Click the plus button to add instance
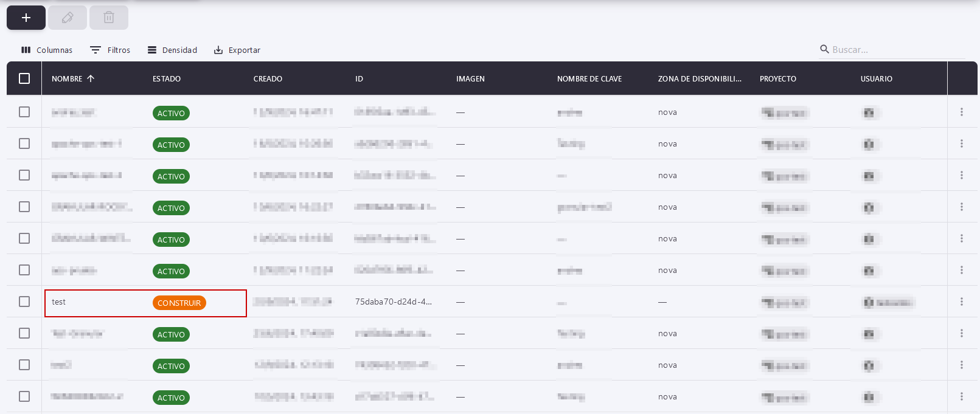980x414 pixels. pyautogui.click(x=26, y=18)
